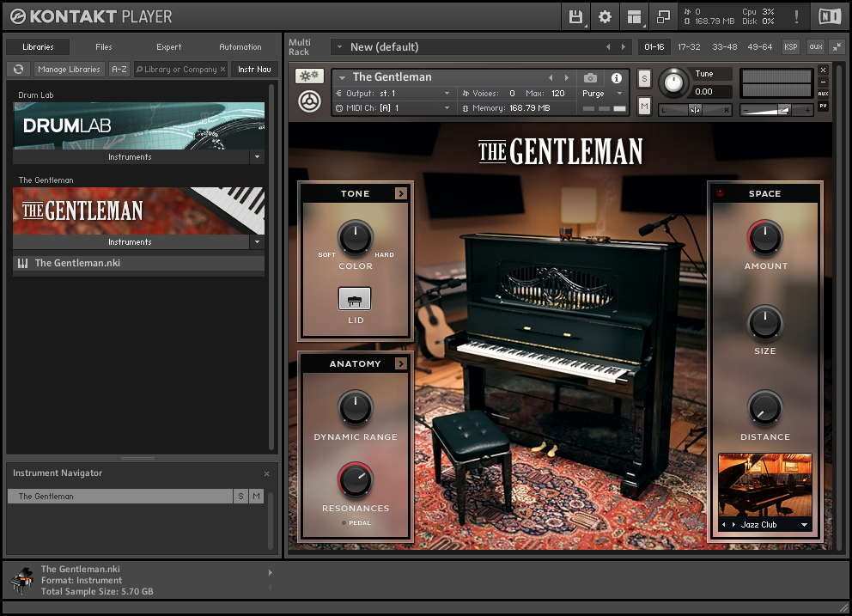Expand the info pane arrow at bottom
This screenshot has width=852, height=616.
270,572
